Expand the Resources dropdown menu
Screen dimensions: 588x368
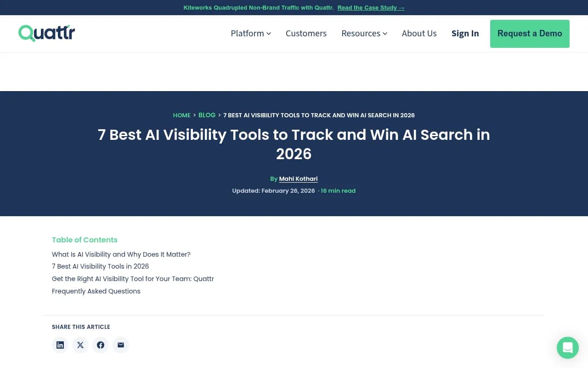pos(364,33)
